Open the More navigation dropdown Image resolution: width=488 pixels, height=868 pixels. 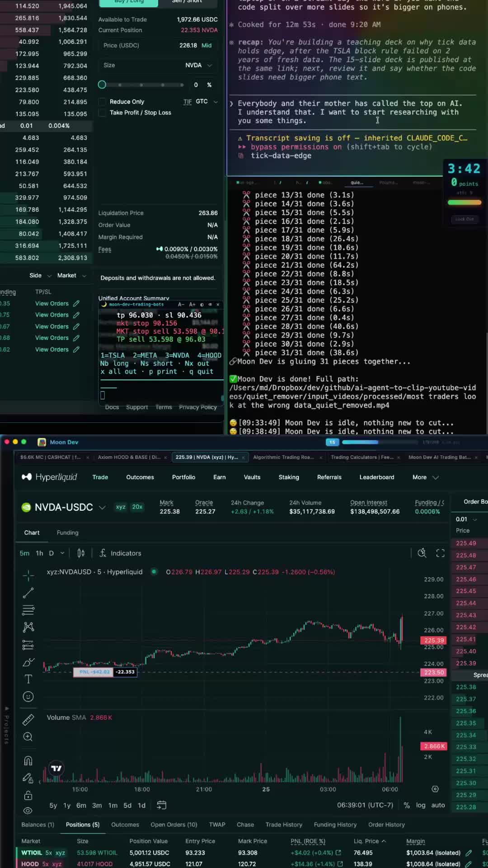pyautogui.click(x=425, y=477)
